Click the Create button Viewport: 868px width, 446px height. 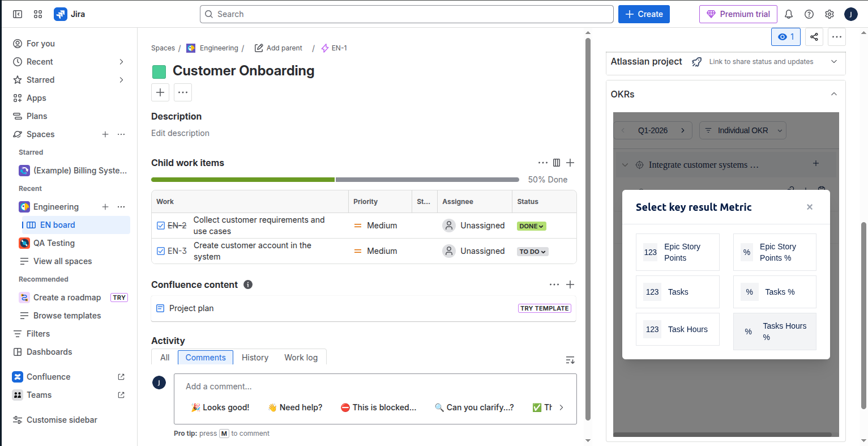point(644,14)
